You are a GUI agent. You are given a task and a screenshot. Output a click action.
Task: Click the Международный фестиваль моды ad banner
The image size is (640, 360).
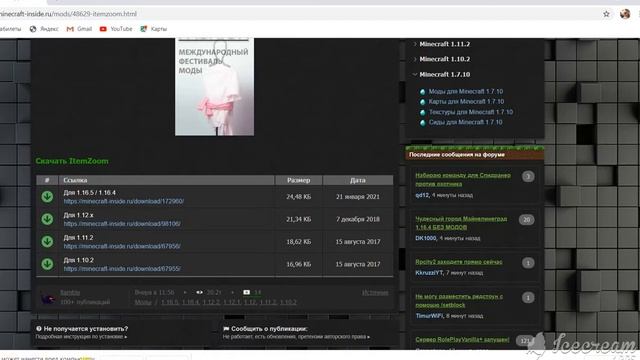click(214, 87)
